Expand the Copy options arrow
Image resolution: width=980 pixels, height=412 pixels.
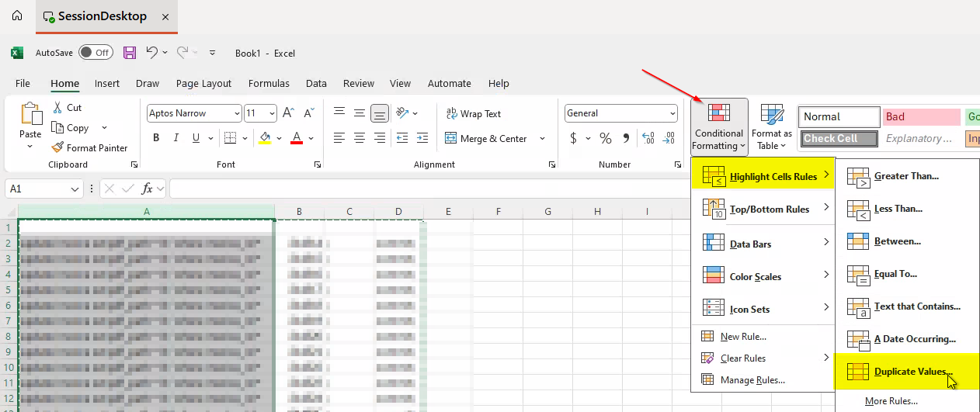[104, 128]
